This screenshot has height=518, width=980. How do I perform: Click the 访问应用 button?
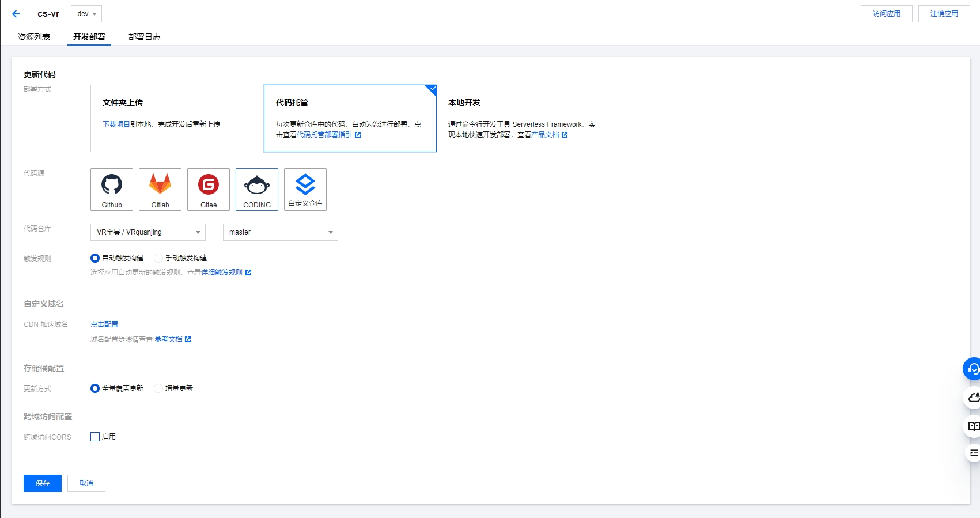(x=886, y=14)
